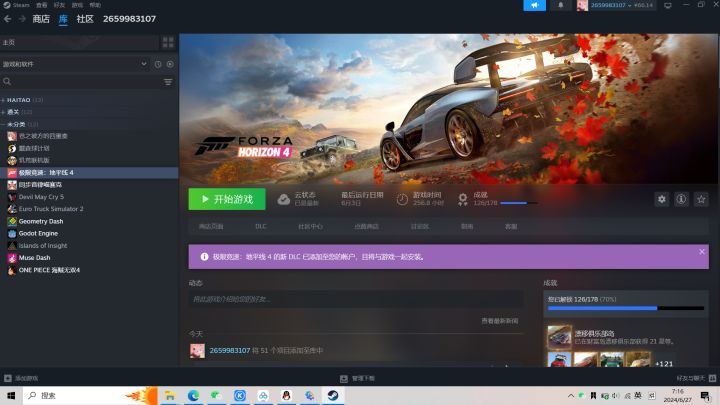Screen dimensions: 720x405
Task: Open the Windows Start menu
Action: point(11,395)
